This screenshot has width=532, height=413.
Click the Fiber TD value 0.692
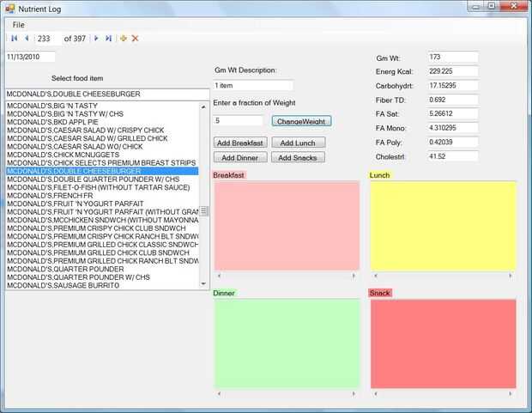(x=453, y=100)
